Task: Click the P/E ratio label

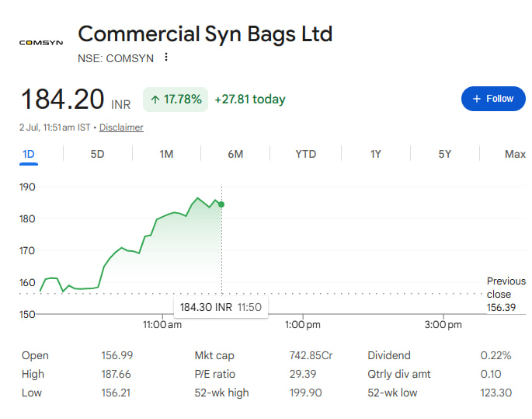Action: tap(215, 374)
